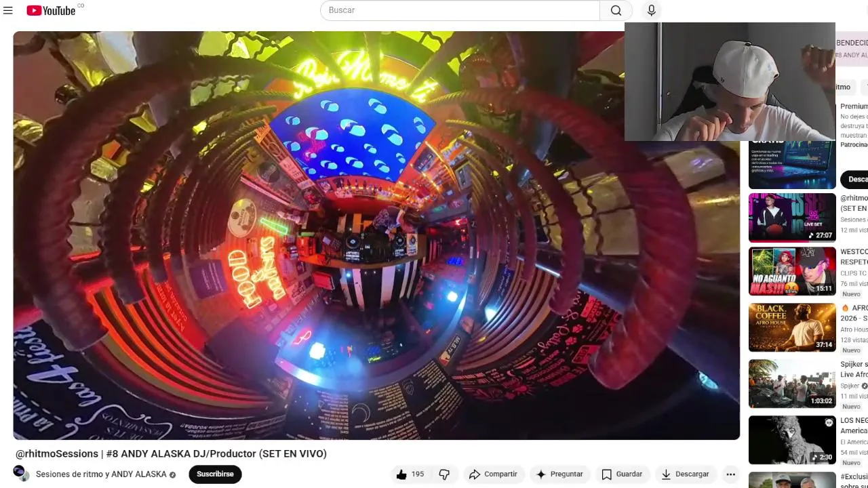This screenshot has width=868, height=488.
Task: Click the webcam overlay picture-in-picture
Action: (730, 81)
